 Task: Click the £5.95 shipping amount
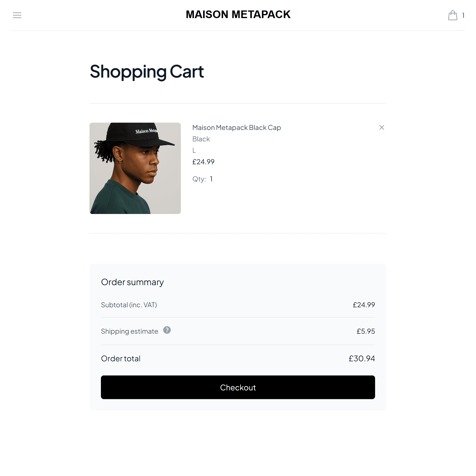coord(366,331)
